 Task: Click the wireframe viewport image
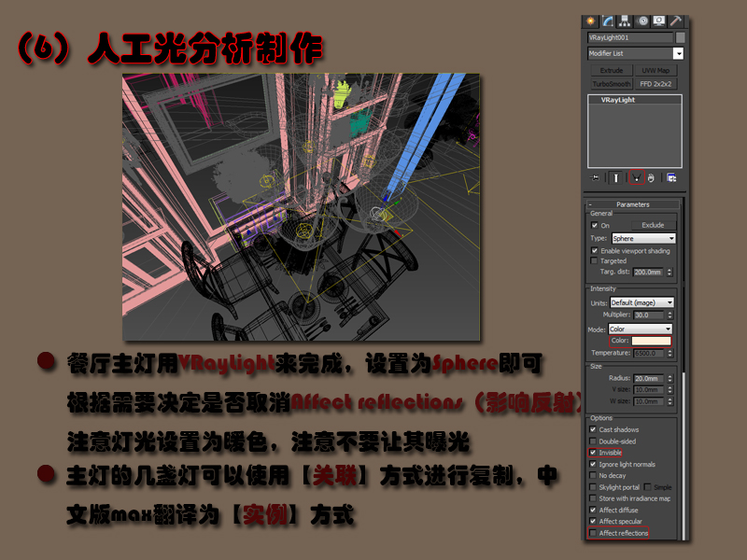point(301,207)
